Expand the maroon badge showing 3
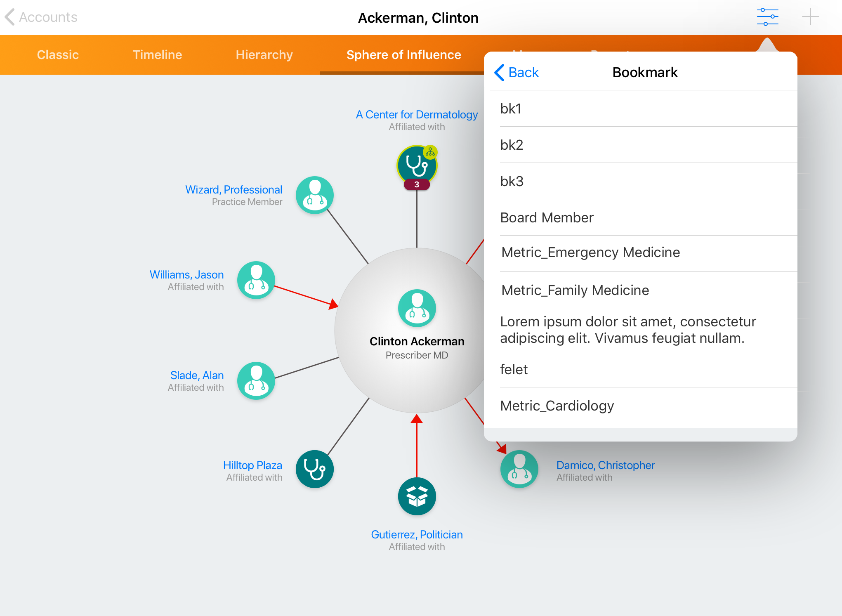This screenshot has width=842, height=616. [x=417, y=184]
